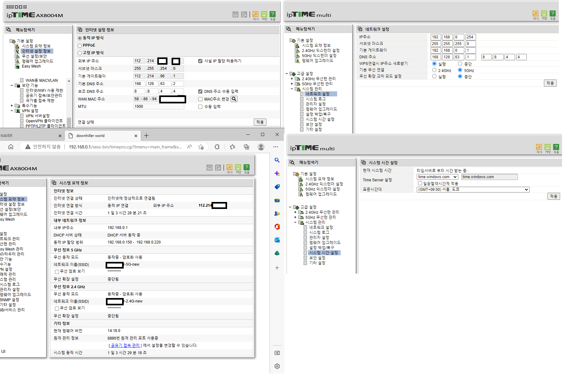This screenshot has height=390, width=588.
Task: Collapse 고급 설정 node in 네트워크 설정 window
Action: point(287,74)
